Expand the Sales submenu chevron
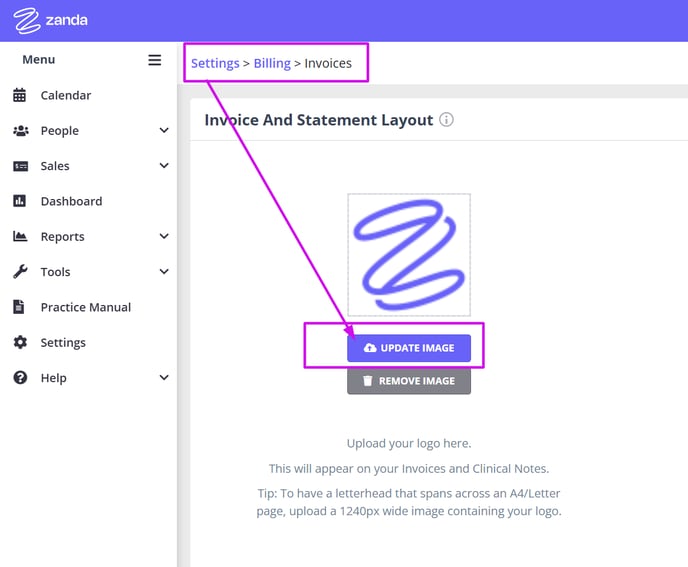 (x=164, y=165)
